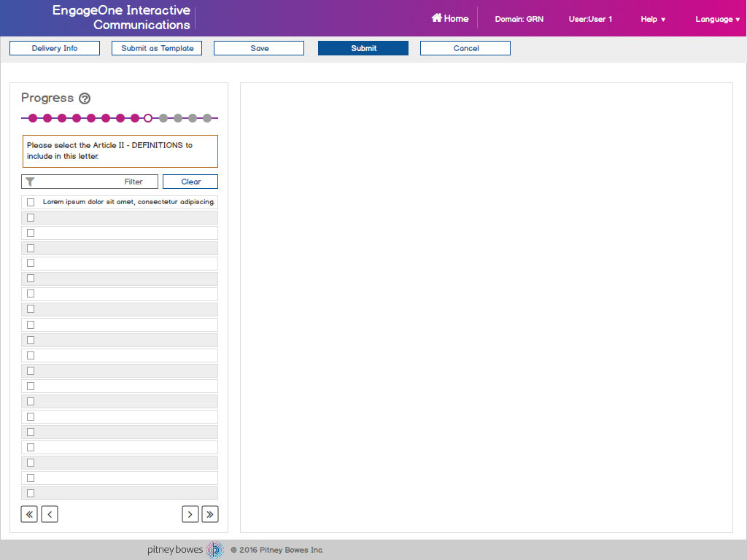Tick the second row checkbox in list
Image resolution: width=747 pixels, height=560 pixels.
coord(31,217)
